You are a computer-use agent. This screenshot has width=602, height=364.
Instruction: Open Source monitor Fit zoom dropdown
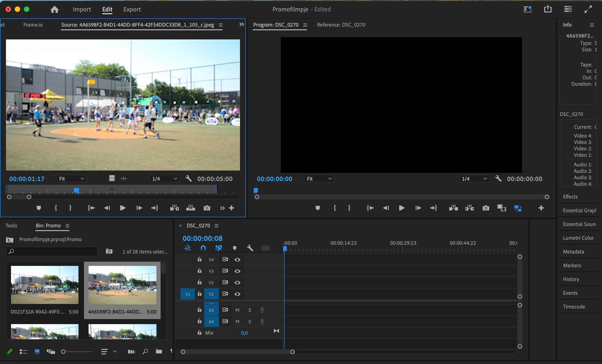point(71,179)
